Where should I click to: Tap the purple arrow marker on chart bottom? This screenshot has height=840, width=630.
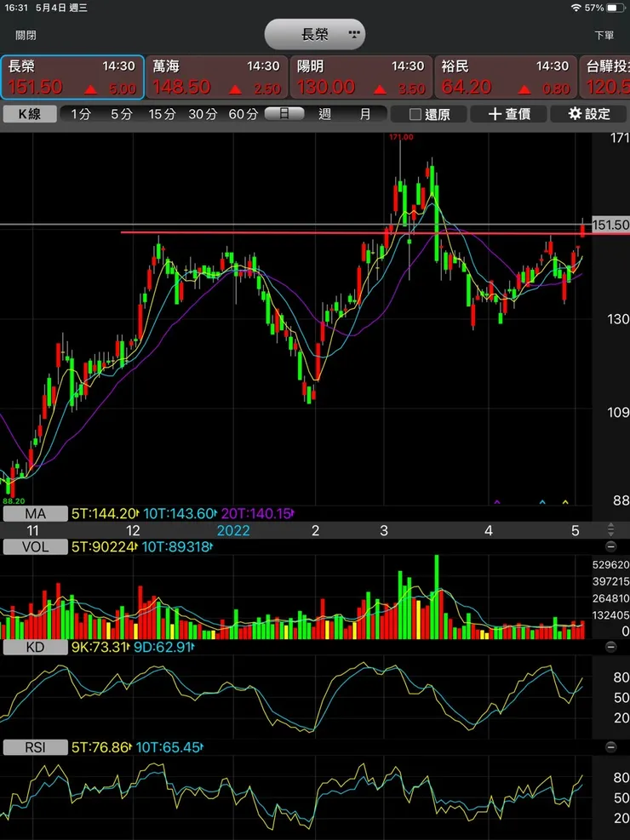[x=496, y=502]
